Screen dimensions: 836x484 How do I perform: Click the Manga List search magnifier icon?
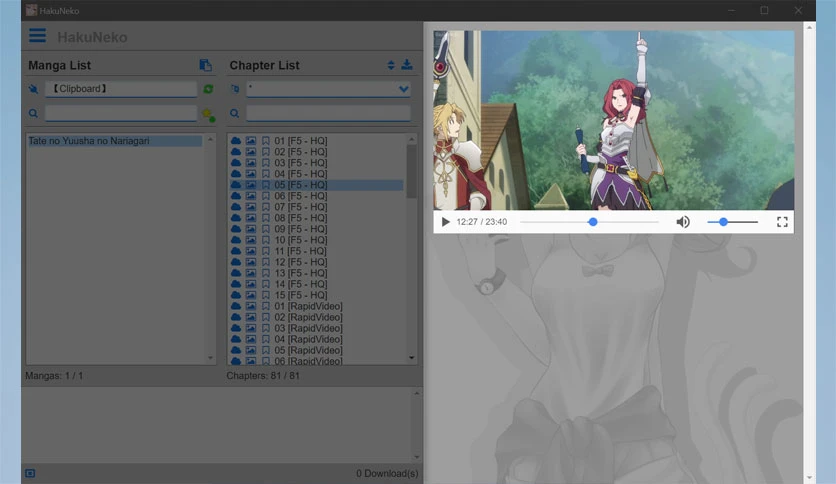coord(33,114)
